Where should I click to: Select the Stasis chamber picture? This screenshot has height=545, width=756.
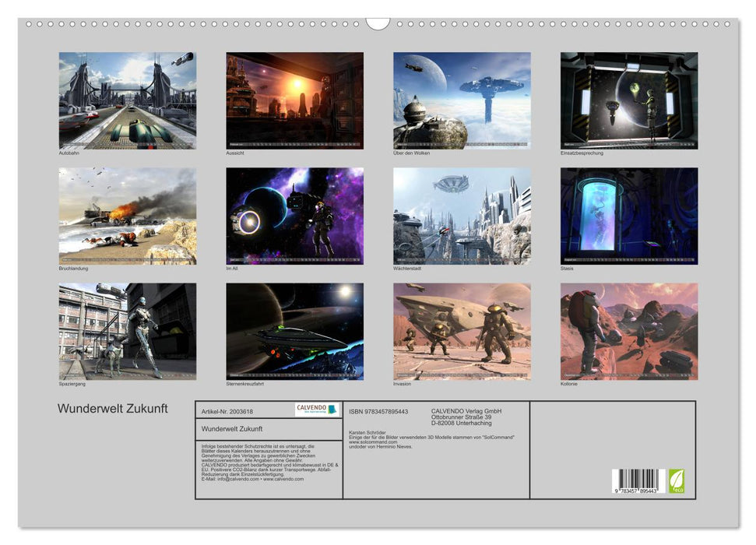(x=629, y=216)
